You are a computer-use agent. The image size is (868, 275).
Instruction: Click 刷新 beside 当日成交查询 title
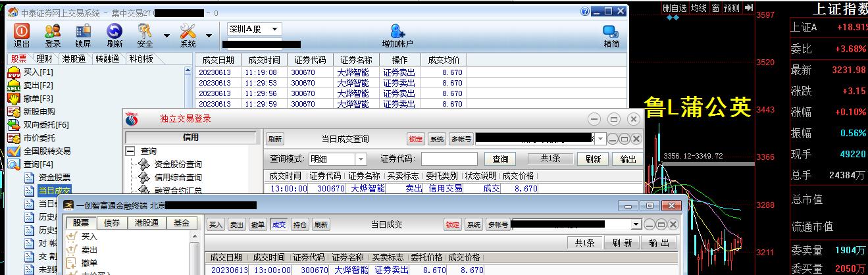pos(275,139)
